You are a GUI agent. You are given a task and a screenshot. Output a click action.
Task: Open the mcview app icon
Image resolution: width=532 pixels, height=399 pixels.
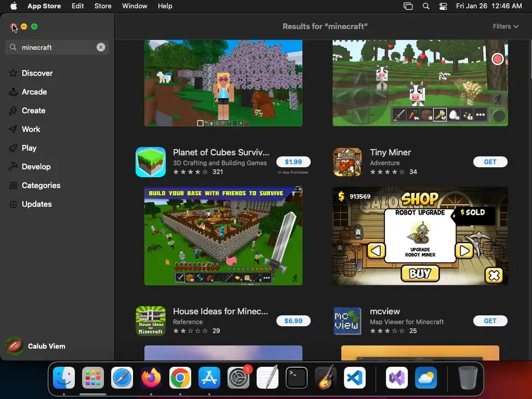[x=348, y=321]
